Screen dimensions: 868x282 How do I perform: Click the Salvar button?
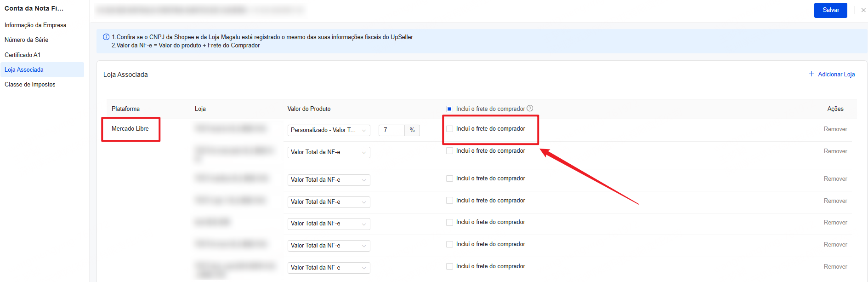coord(830,10)
